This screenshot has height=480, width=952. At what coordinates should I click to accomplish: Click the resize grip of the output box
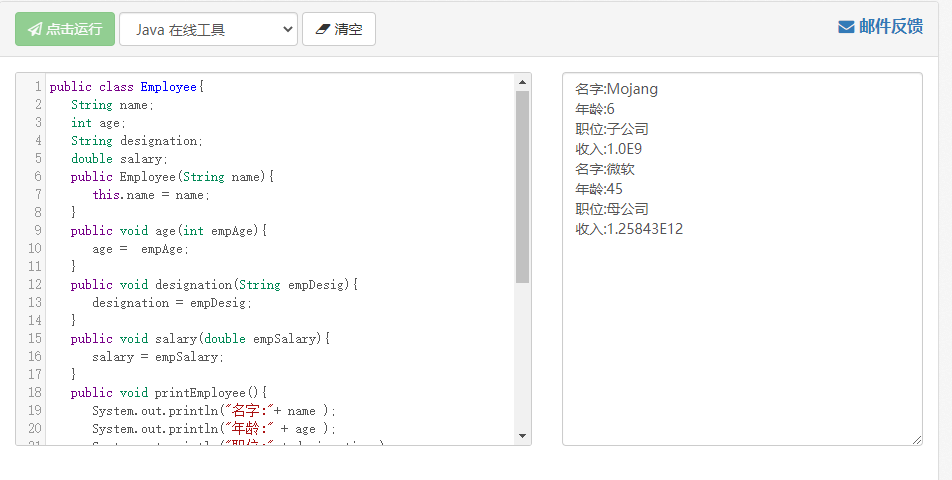click(x=916, y=439)
